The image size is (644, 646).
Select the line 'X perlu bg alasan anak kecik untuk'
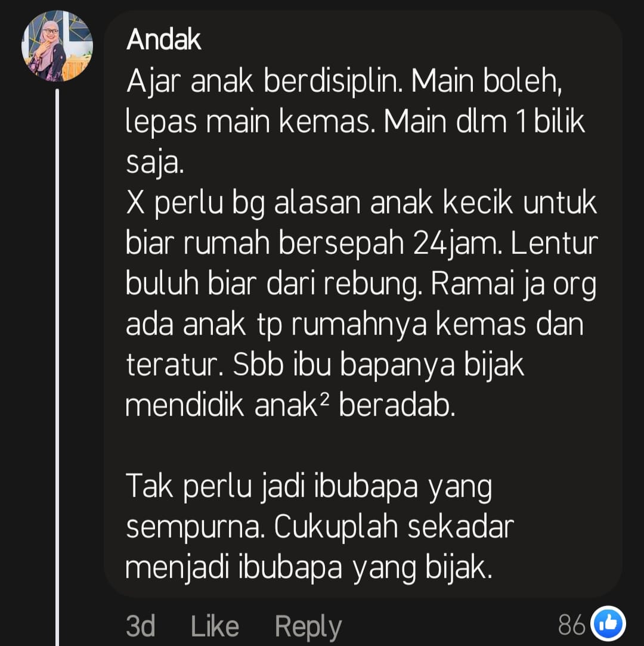[x=361, y=204]
